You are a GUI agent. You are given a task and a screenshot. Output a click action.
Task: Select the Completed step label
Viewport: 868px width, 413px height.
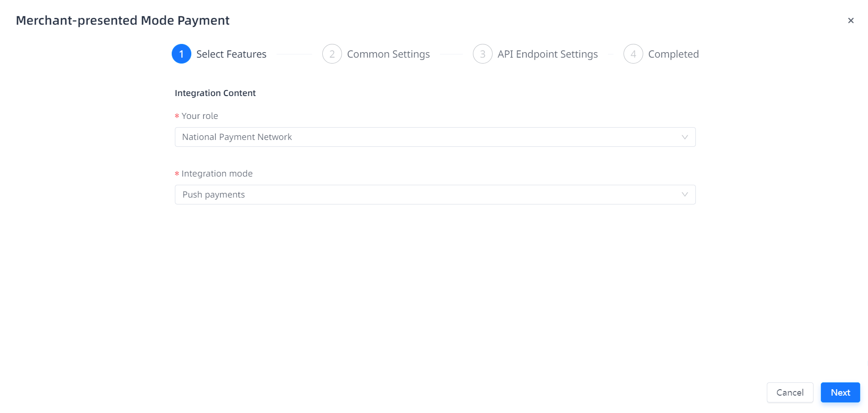coord(673,54)
